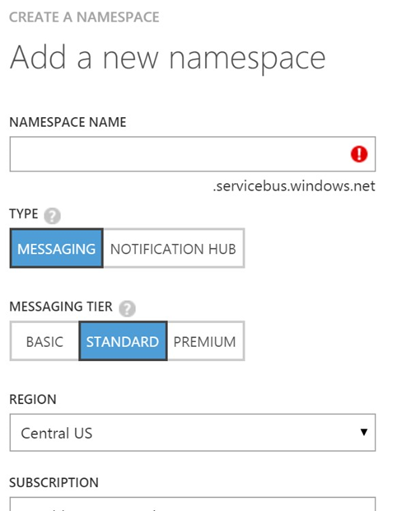
Task: Open the Central US region dropdown
Action: click(x=193, y=433)
